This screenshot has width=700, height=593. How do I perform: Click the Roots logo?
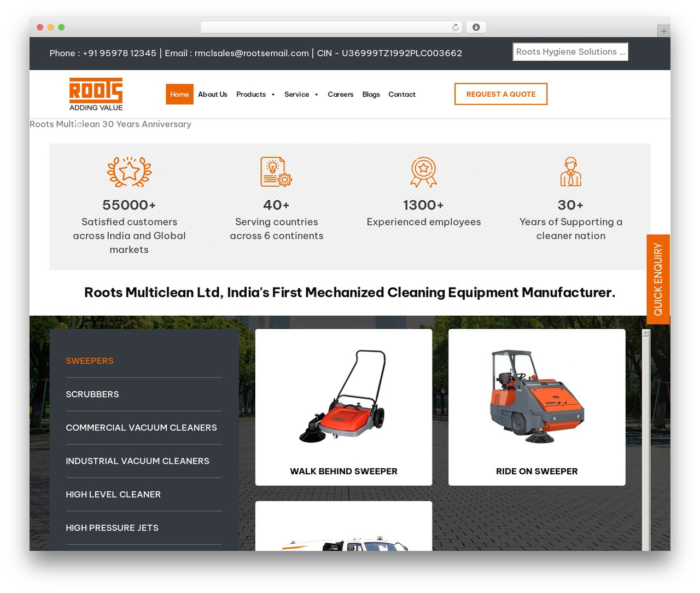[96, 94]
